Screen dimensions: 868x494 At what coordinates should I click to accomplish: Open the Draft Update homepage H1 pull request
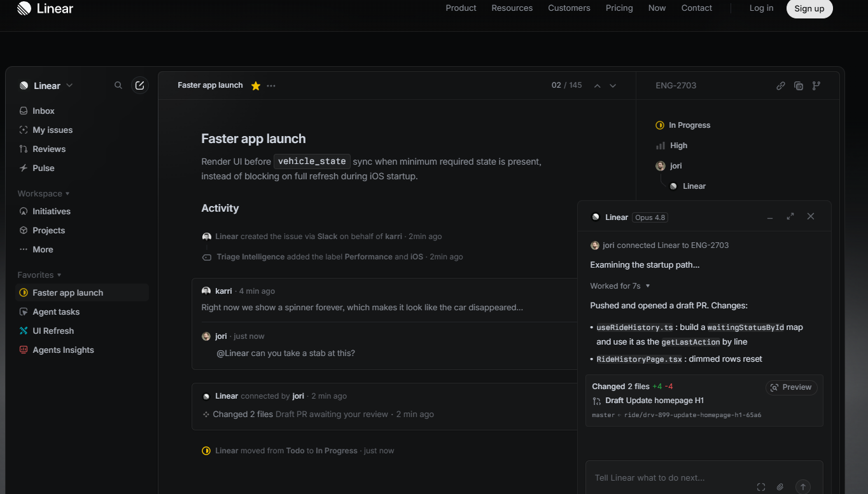(654, 401)
